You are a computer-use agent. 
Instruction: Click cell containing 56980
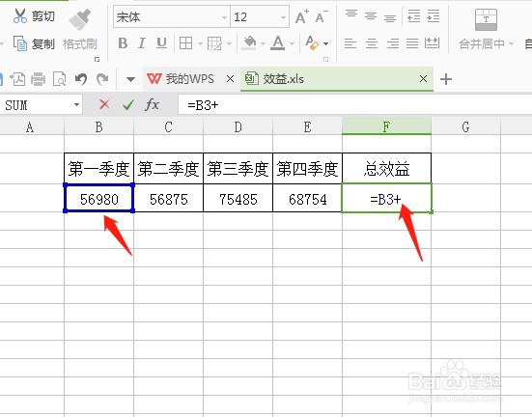pos(99,199)
